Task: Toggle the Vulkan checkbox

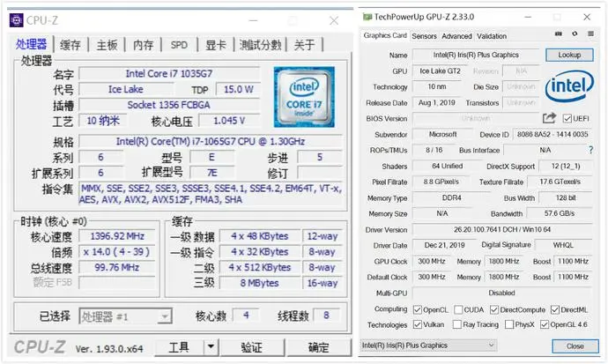Action: [x=417, y=324]
